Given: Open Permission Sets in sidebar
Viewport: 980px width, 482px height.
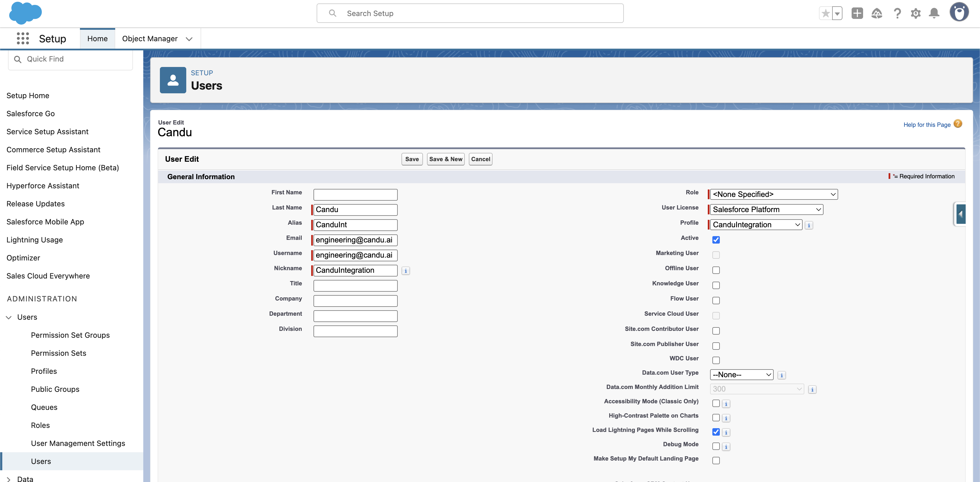Looking at the screenshot, I should pos(58,353).
